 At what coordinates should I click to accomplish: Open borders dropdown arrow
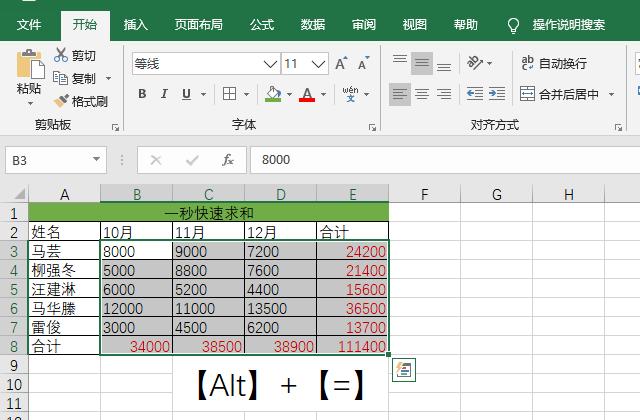click(x=247, y=94)
